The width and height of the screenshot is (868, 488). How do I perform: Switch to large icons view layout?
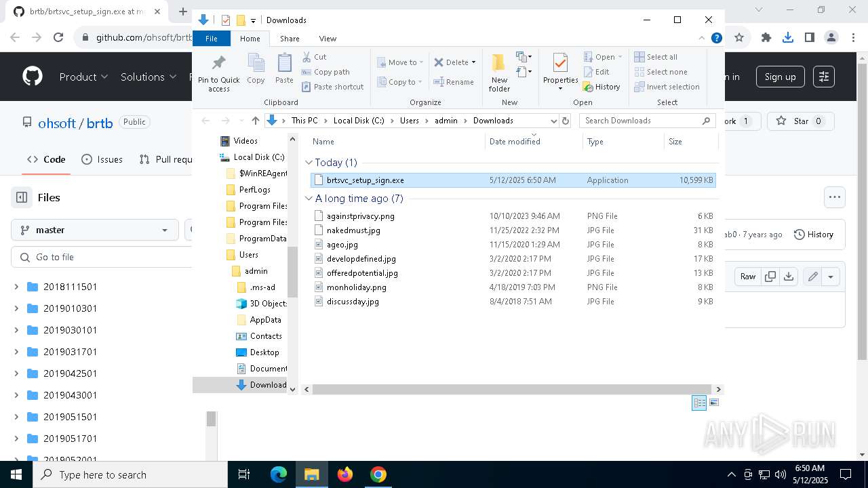pyautogui.click(x=713, y=403)
